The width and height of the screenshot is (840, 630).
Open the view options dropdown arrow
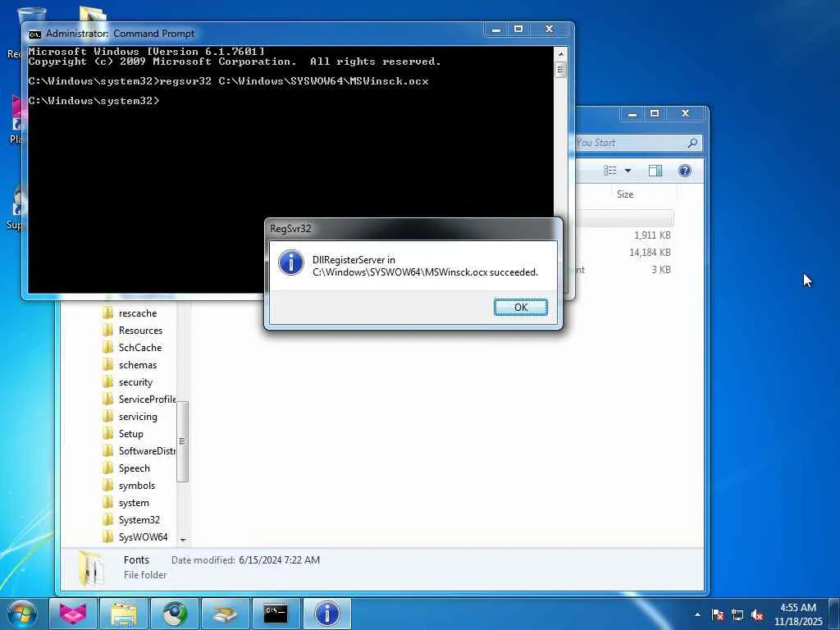tap(628, 171)
